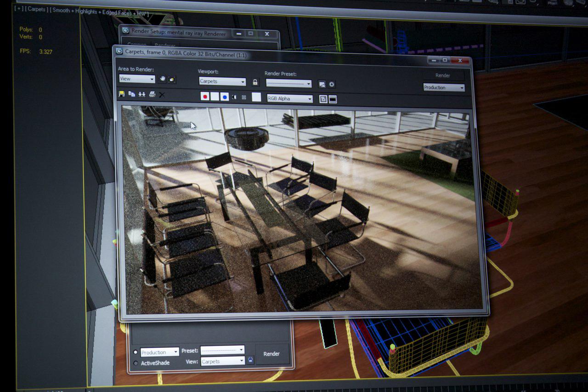This screenshot has width=588, height=392.
Task: Open the RGB Alpha channel dropdown
Action: click(x=290, y=98)
